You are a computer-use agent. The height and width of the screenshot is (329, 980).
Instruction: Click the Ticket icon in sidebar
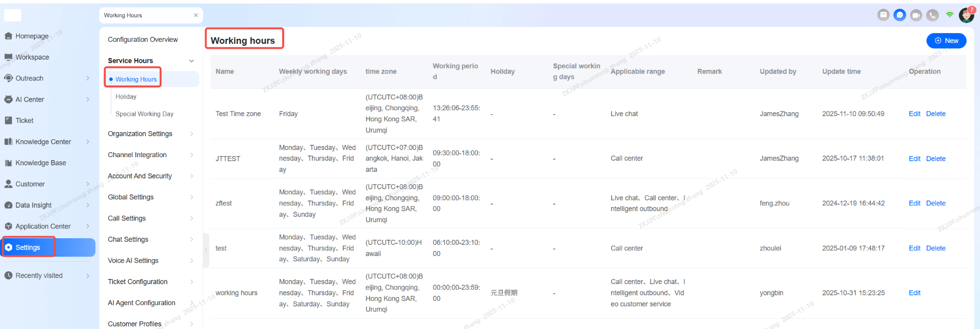8,121
